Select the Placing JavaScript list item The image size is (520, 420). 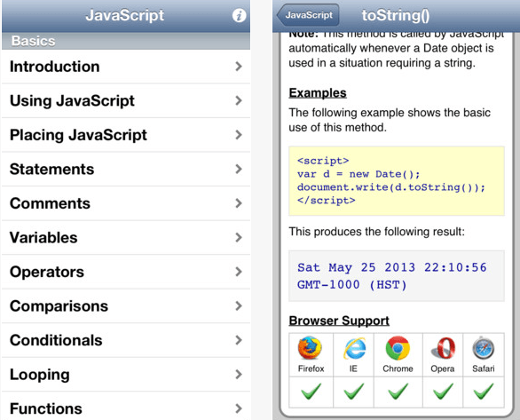pyautogui.click(x=126, y=135)
